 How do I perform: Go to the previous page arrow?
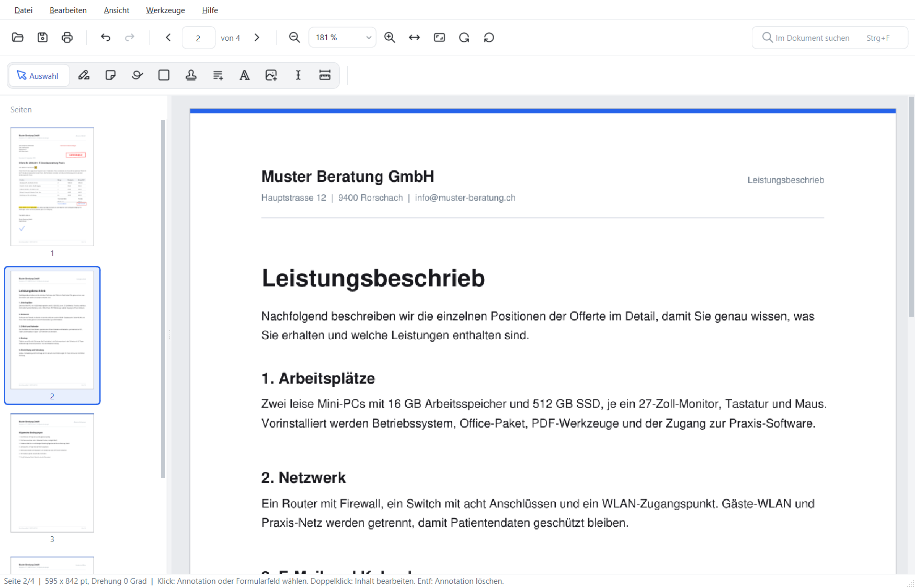point(168,37)
